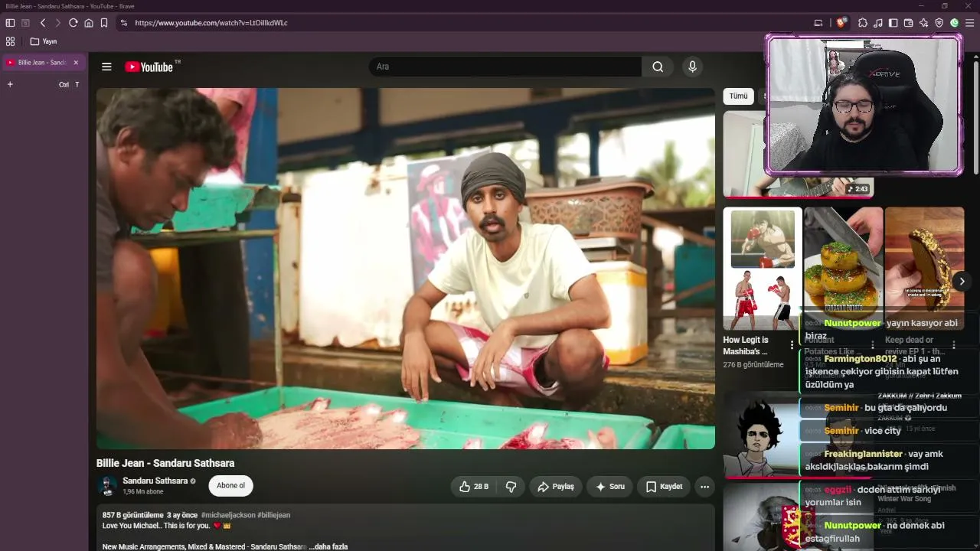Open Brave Shields panel
The height and width of the screenshot is (551, 980).
[841, 23]
